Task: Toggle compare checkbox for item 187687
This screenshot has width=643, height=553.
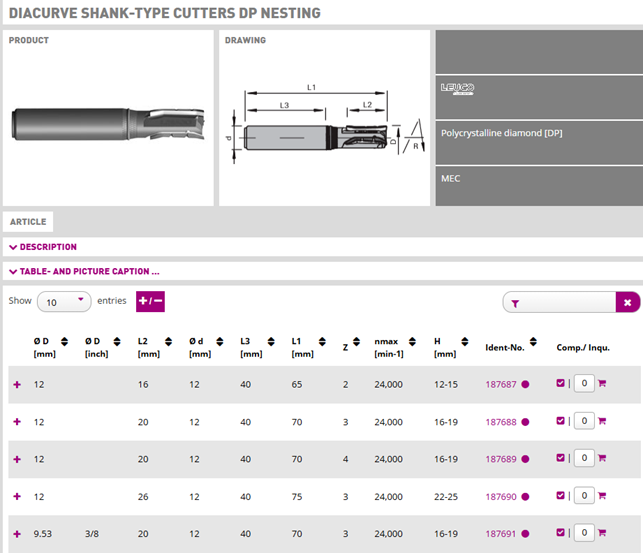Action: pyautogui.click(x=560, y=383)
